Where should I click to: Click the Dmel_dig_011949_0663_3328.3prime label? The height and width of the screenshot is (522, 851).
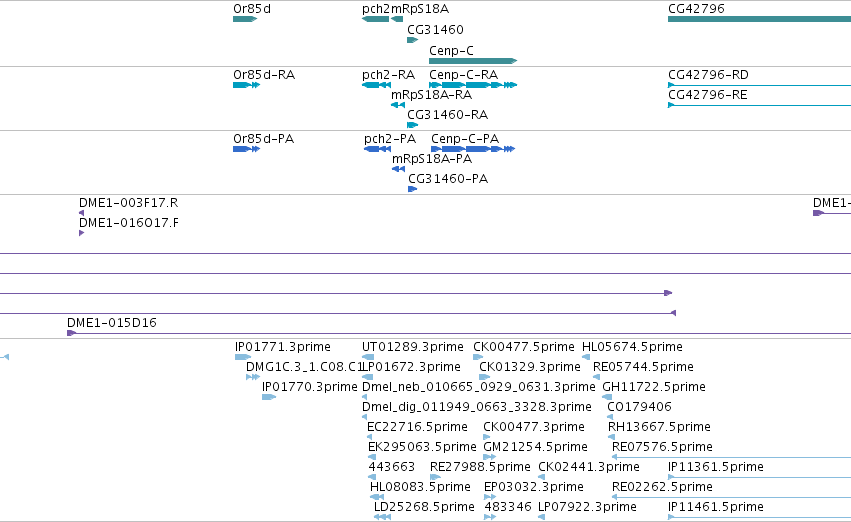(x=477, y=406)
